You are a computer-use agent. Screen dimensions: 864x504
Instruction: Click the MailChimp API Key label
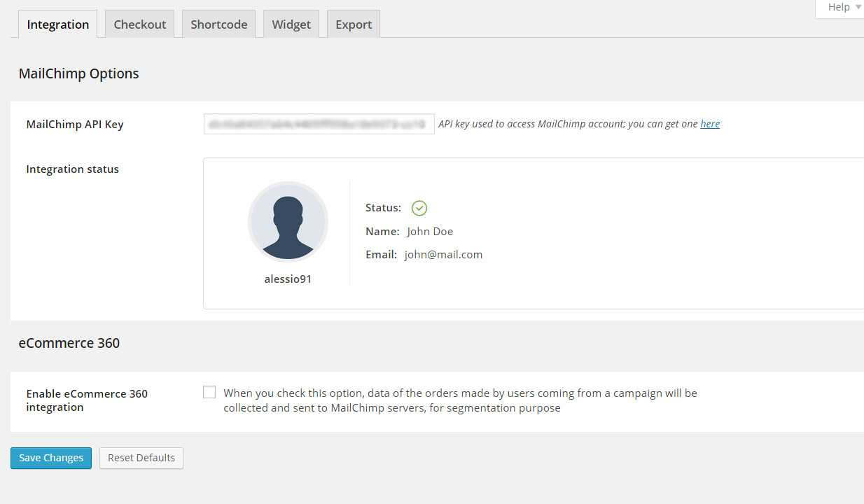point(75,125)
